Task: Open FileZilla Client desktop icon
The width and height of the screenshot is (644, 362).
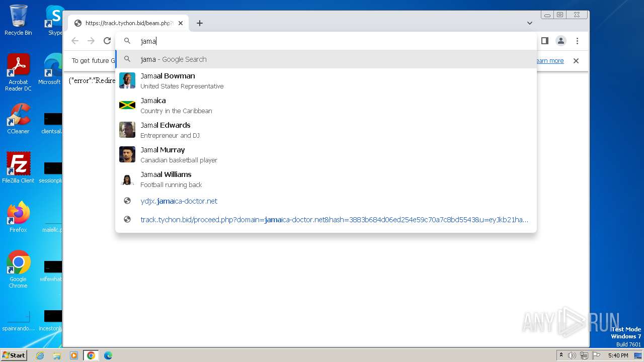Action: [18, 167]
